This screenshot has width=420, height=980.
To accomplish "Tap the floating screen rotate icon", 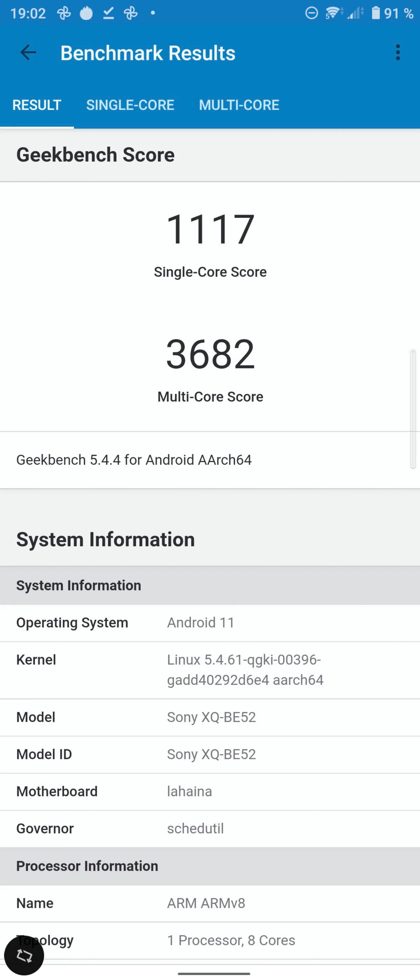I will coord(24,955).
